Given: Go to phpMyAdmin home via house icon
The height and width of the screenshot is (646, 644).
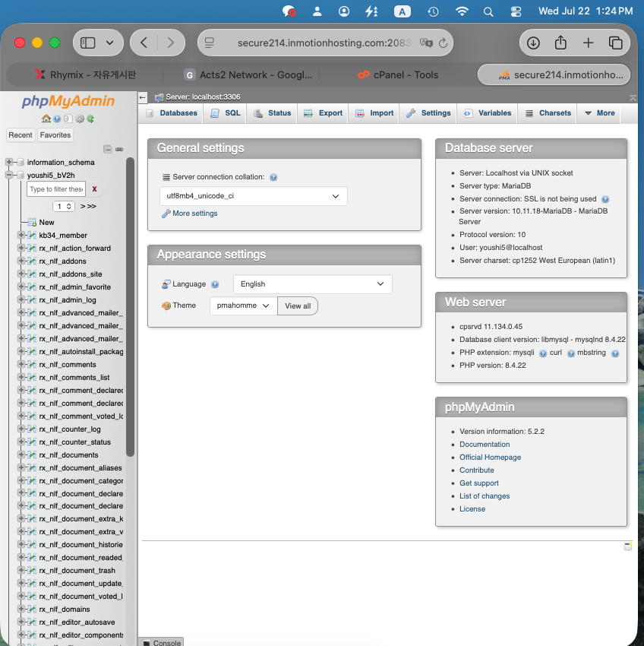Looking at the screenshot, I should point(46,119).
